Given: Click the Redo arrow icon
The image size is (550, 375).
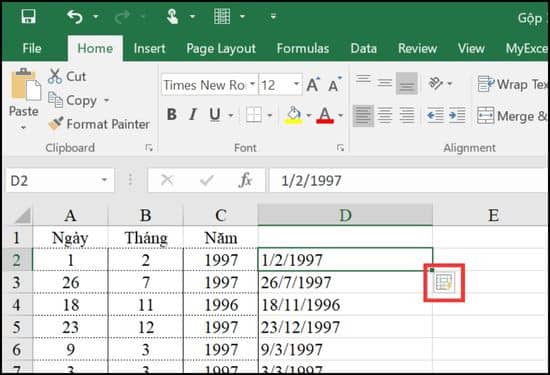Looking at the screenshot, I should tap(122, 17).
